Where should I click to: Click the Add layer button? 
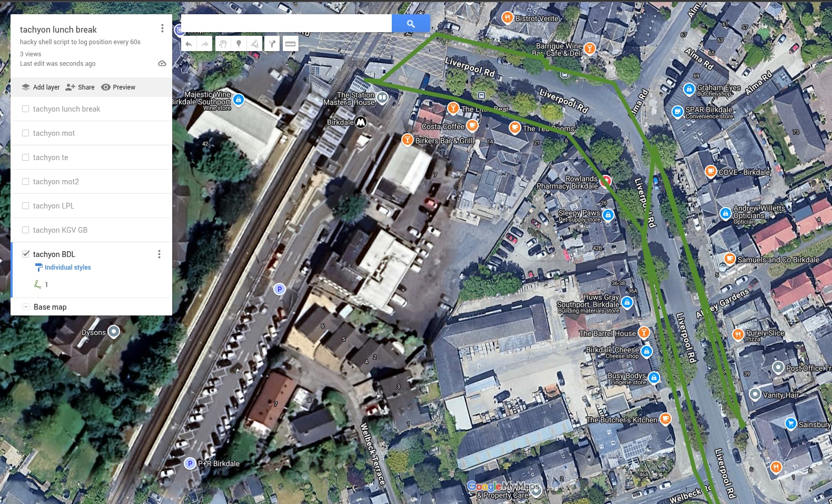[x=41, y=87]
